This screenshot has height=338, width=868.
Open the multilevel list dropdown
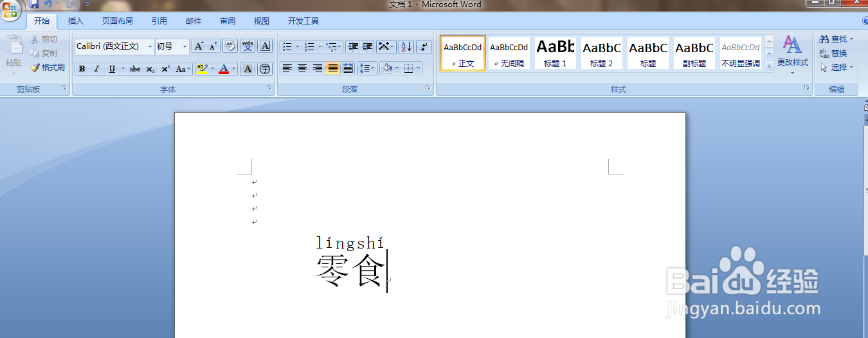[334, 46]
